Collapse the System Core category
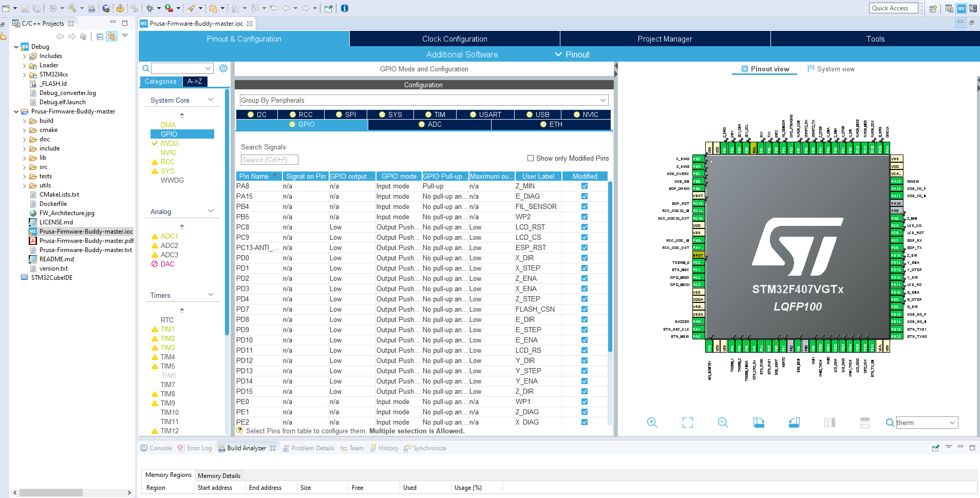Screen dimensions: 980x498 click(x=211, y=100)
